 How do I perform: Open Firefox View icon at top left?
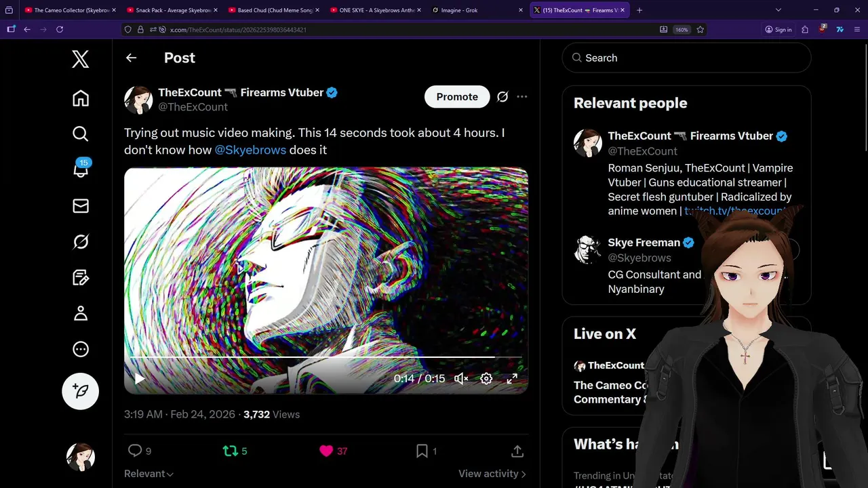point(9,10)
